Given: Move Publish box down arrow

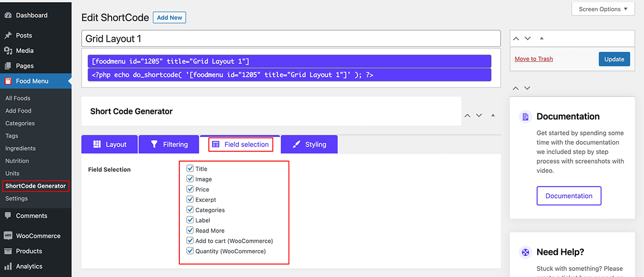Looking at the screenshot, I should [x=528, y=39].
